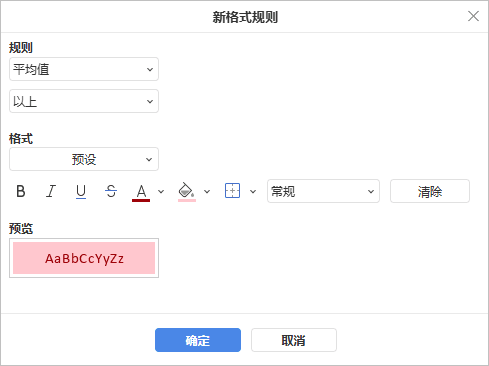Screen dimensions: 489x366
Task: Apply the pink fill color bucket
Action: coord(186,192)
